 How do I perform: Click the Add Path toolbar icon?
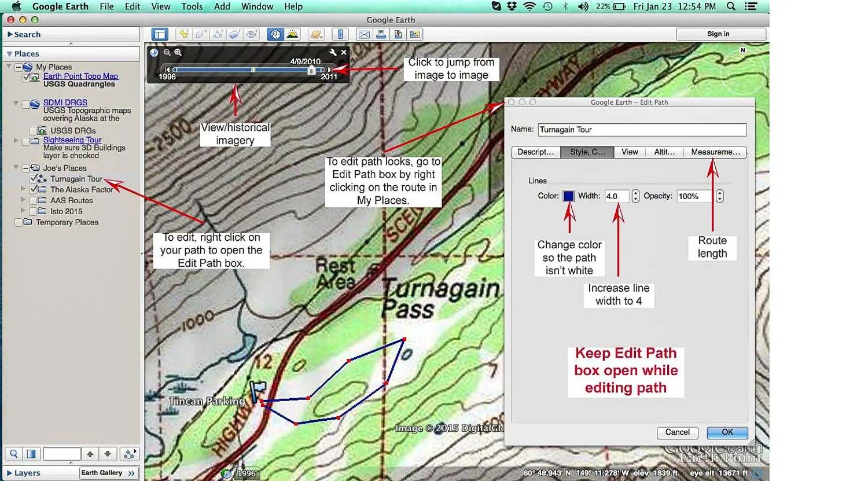(218, 34)
